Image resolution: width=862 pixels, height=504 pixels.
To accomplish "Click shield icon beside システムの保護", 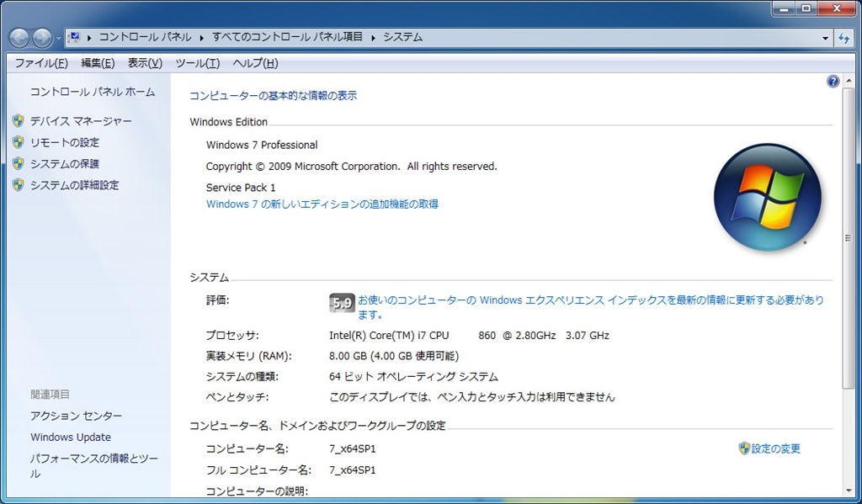I will [19, 164].
